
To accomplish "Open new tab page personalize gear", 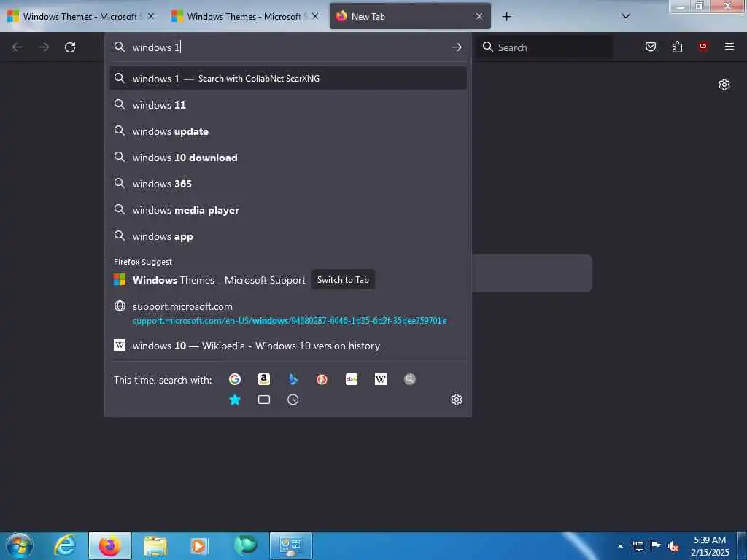I will [724, 85].
